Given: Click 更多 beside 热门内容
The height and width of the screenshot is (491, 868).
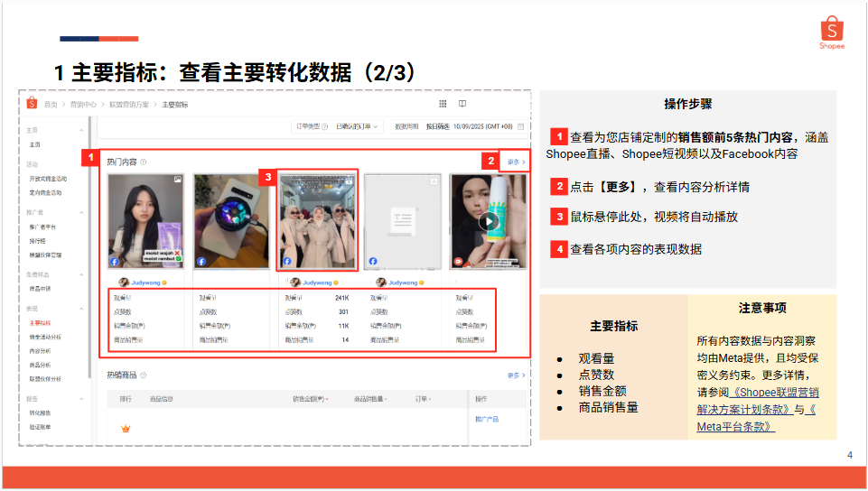Looking at the screenshot, I should (516, 162).
